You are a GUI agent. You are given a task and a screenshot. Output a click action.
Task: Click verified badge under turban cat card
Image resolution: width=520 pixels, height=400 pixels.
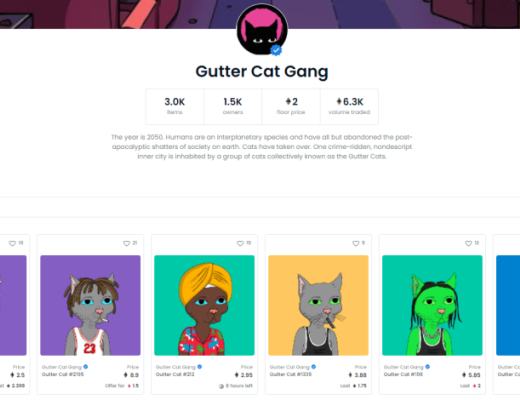[200, 367]
